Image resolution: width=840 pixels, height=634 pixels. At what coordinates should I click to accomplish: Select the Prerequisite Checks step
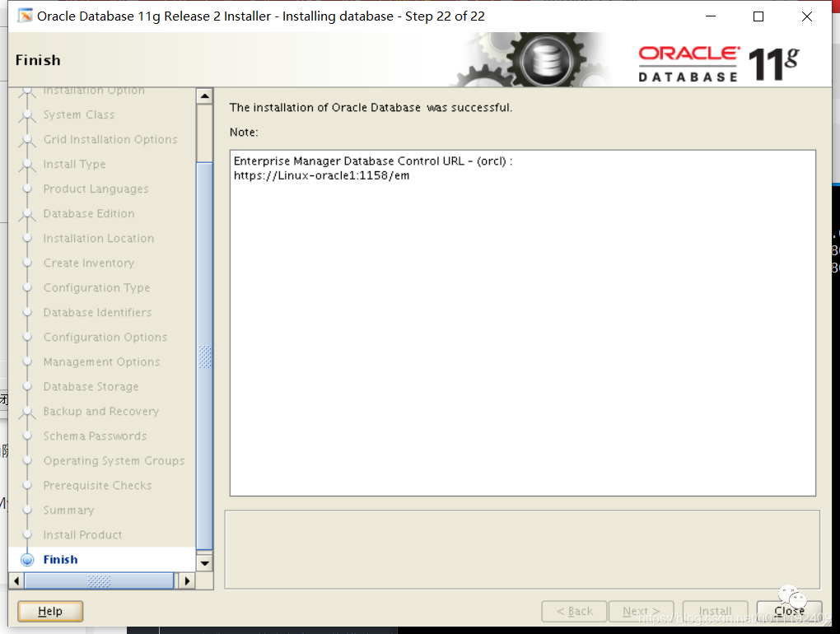97,486
